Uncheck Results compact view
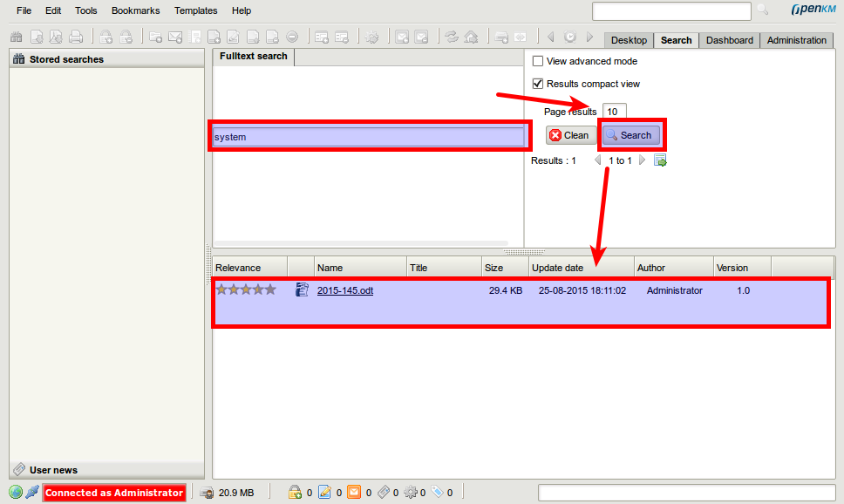The image size is (844, 504). click(538, 84)
